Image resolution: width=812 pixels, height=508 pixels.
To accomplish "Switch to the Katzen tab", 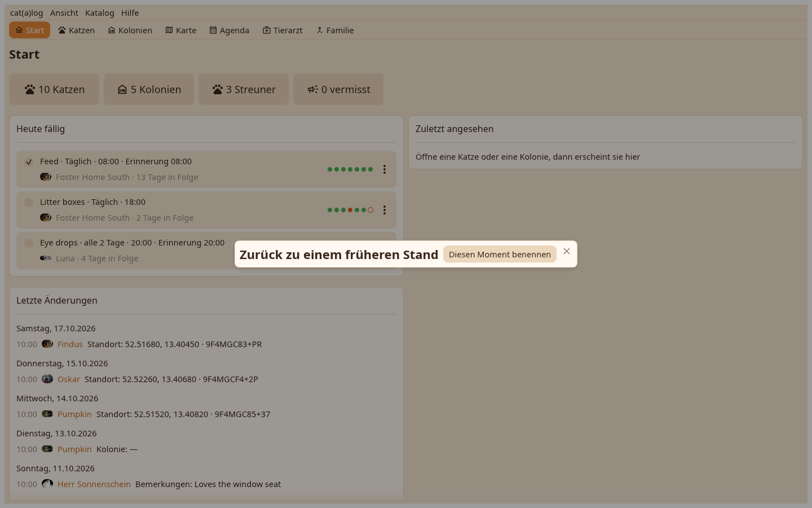I will click(x=76, y=30).
